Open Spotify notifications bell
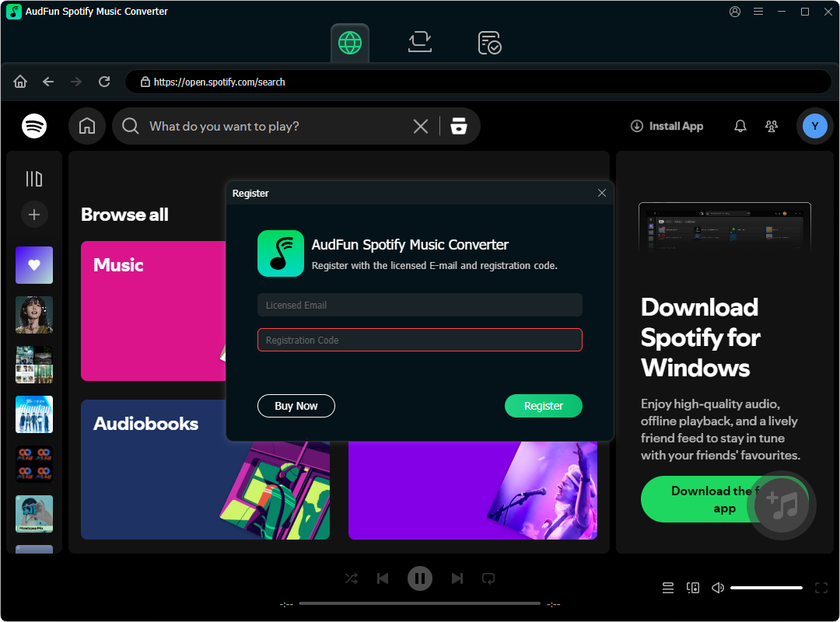Viewport: 840px width, 622px height. (740, 126)
